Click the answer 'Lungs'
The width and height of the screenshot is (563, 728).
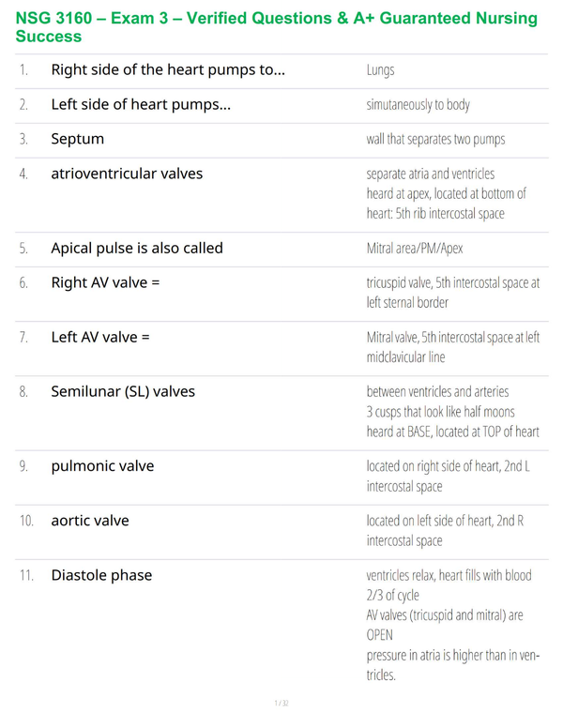click(x=380, y=70)
